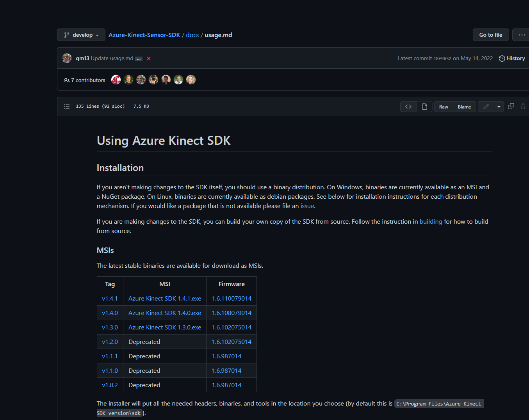Open edit options dropdown caret
Image resolution: width=529 pixels, height=420 pixels.
click(x=499, y=107)
